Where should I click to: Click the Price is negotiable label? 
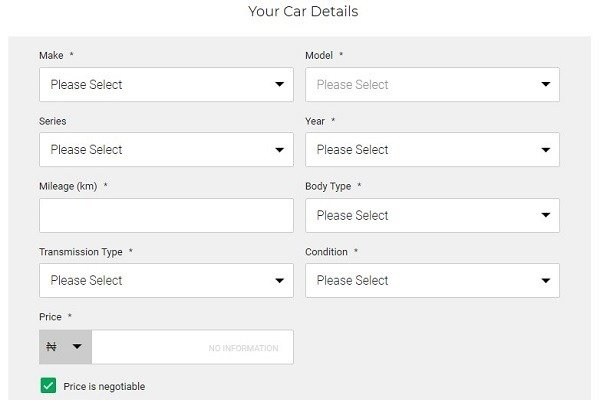(104, 387)
